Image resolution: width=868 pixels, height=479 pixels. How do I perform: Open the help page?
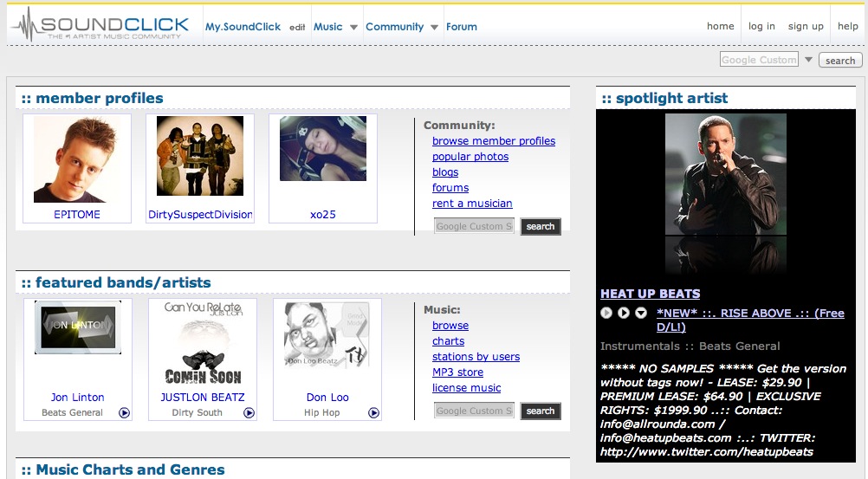click(x=847, y=26)
